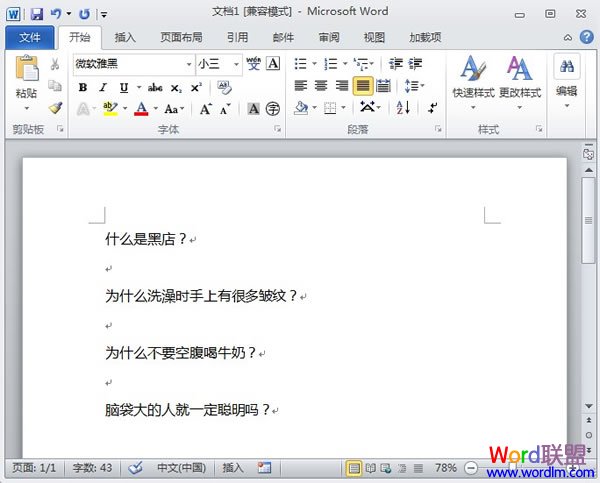Click the Clear Formatting icon
Viewport: 600px width, 483px height.
[224, 88]
